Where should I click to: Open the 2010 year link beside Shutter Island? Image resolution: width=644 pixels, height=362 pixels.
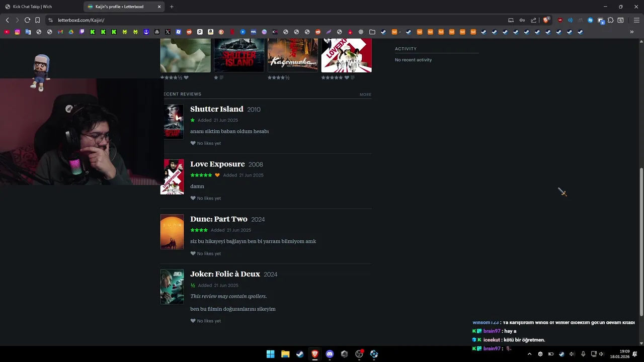tap(254, 110)
